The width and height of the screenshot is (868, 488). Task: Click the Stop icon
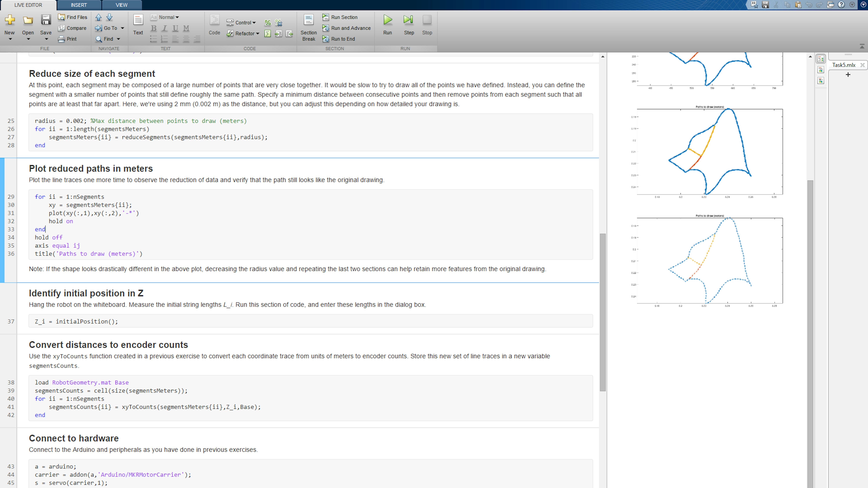[x=427, y=20]
